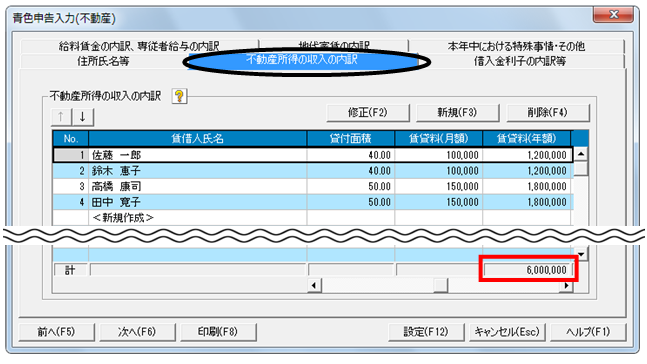This screenshot has width=647, height=364.
Task: Open settings with 設定(F12)
Action: pos(426,332)
